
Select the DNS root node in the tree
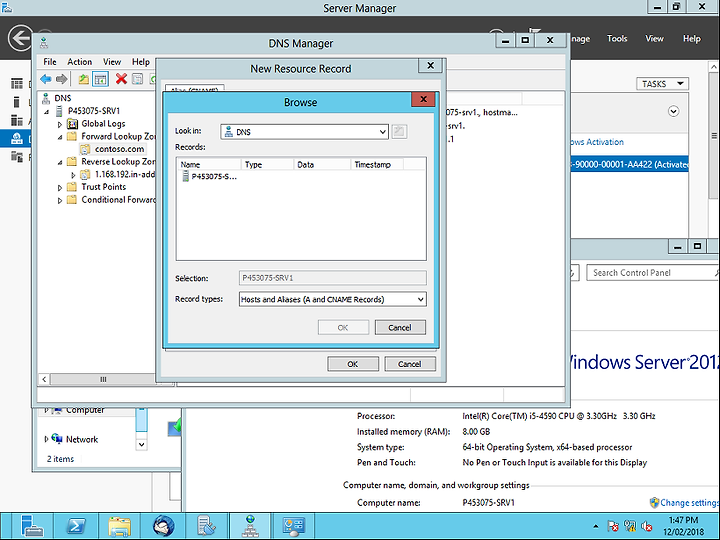click(62, 98)
